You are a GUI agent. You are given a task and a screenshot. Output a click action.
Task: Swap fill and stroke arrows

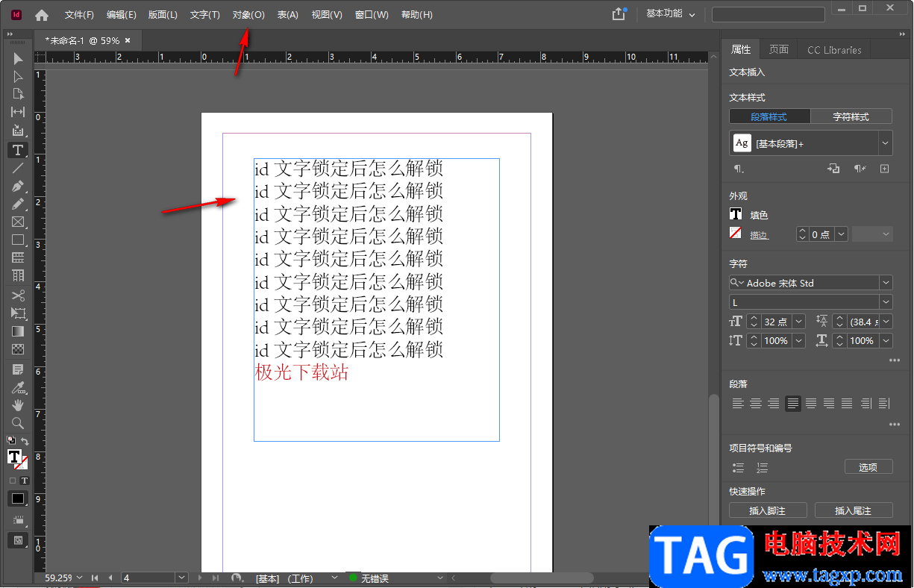pos(25,441)
